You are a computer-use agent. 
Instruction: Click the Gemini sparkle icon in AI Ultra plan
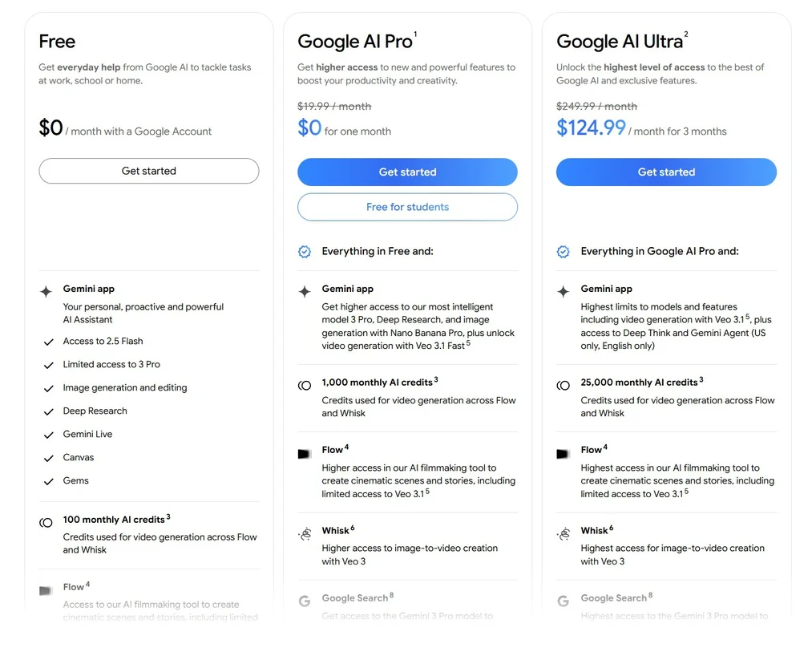[564, 292]
